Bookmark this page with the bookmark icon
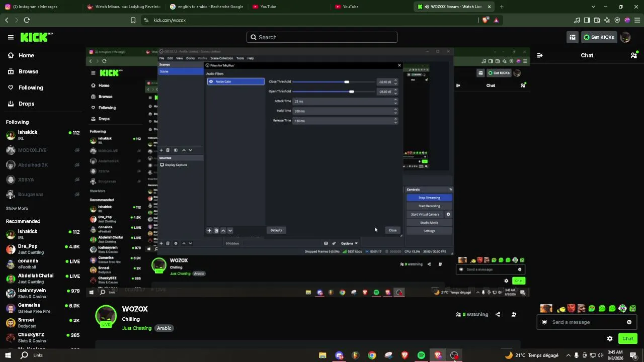 [x=133, y=20]
